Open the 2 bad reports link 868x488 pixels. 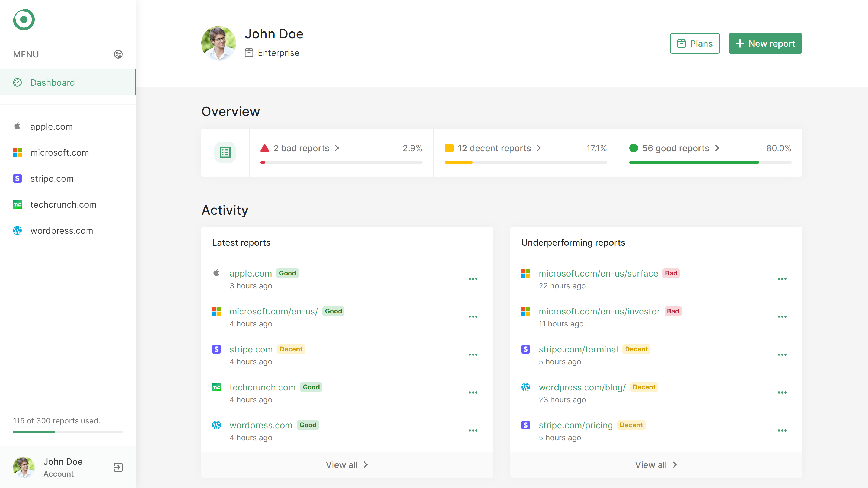click(301, 148)
